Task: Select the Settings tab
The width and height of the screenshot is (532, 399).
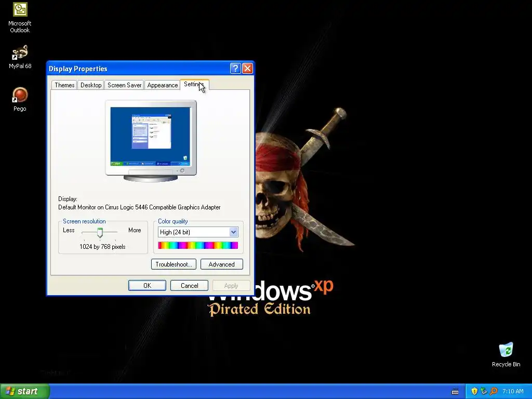Action: pyautogui.click(x=194, y=84)
